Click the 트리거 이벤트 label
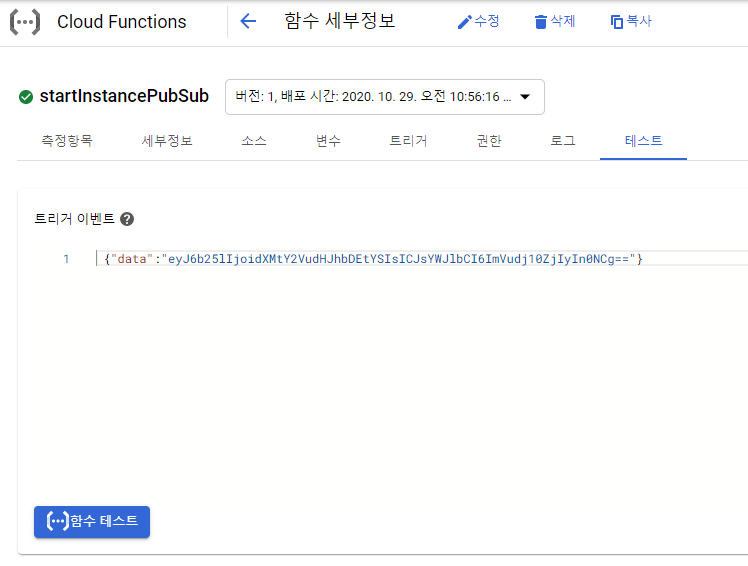 tap(74, 219)
